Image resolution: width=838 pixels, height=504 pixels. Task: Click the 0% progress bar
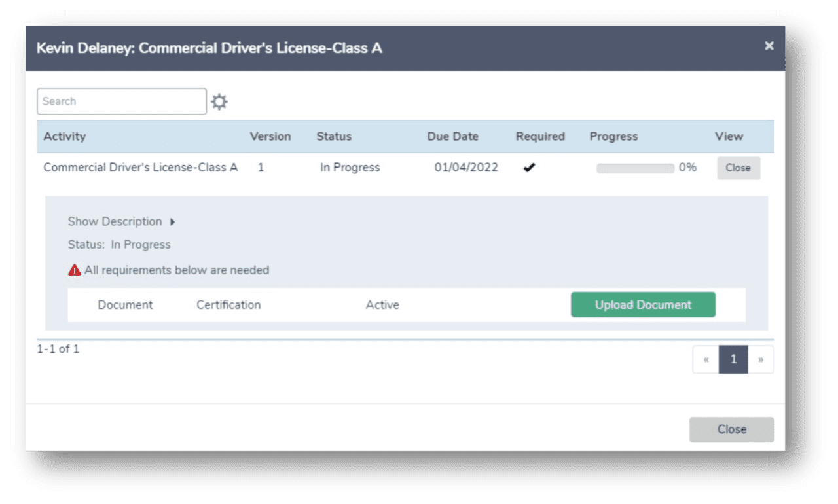(x=634, y=168)
